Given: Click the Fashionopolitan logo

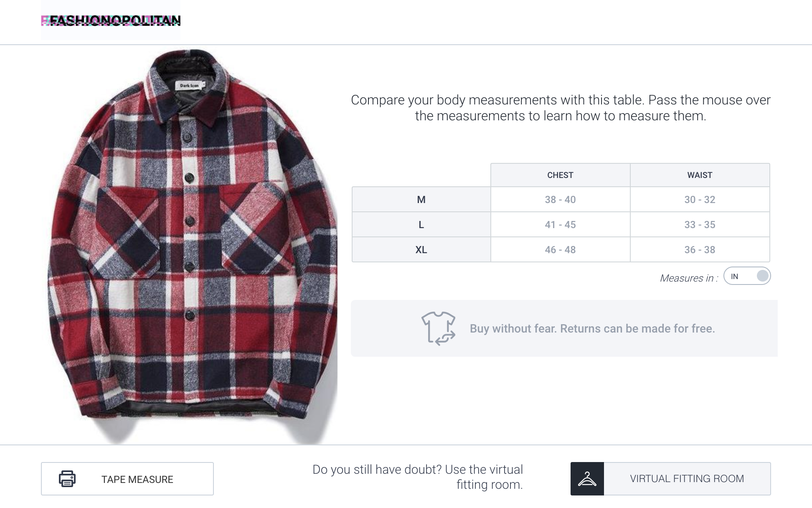Looking at the screenshot, I should [x=111, y=20].
